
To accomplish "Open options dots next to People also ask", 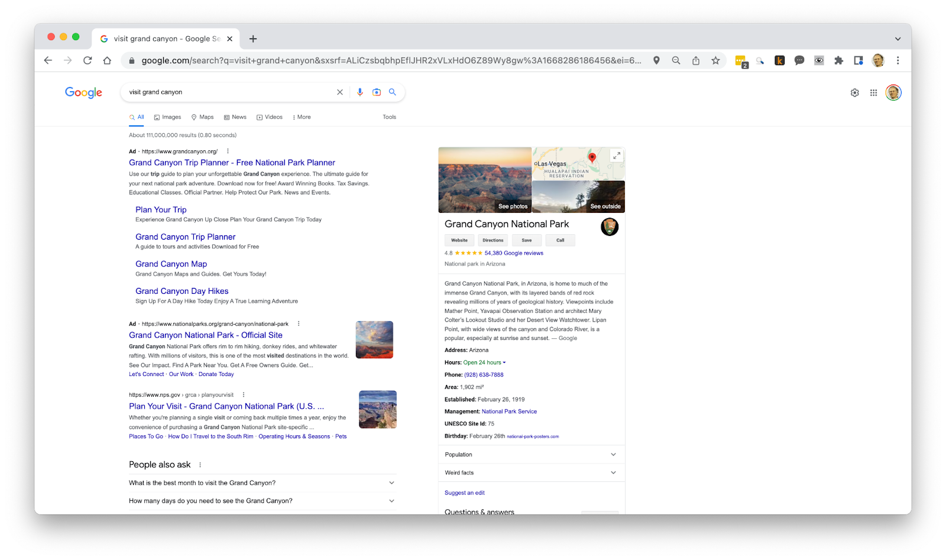I will click(x=200, y=465).
